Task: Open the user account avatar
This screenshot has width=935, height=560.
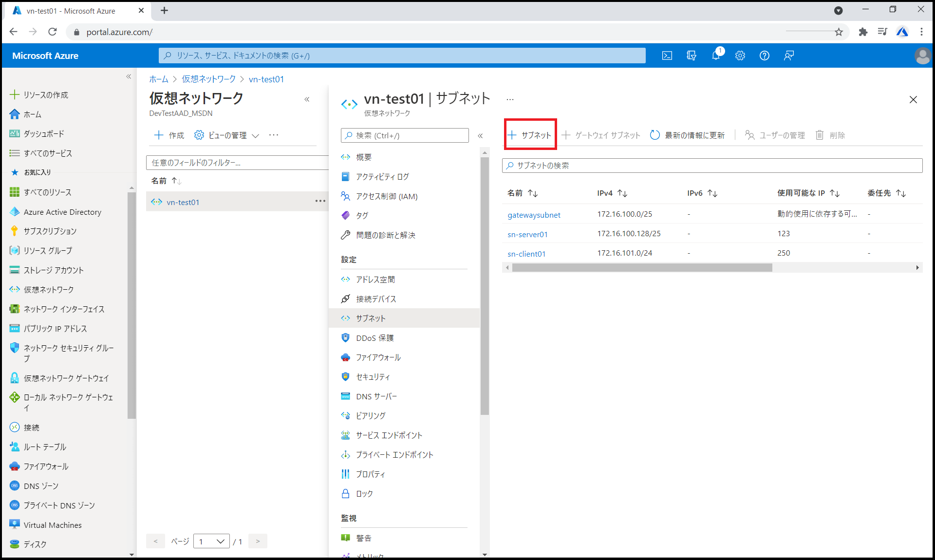Action: click(x=922, y=56)
